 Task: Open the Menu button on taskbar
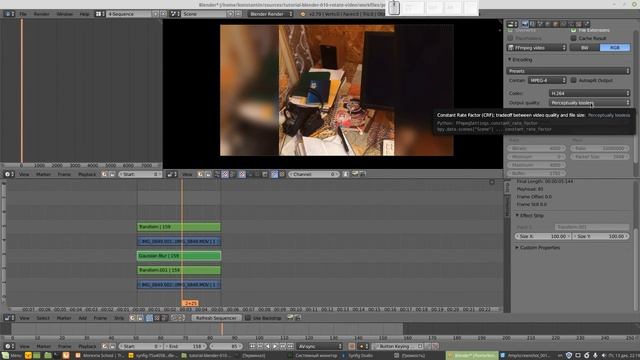[11, 356]
